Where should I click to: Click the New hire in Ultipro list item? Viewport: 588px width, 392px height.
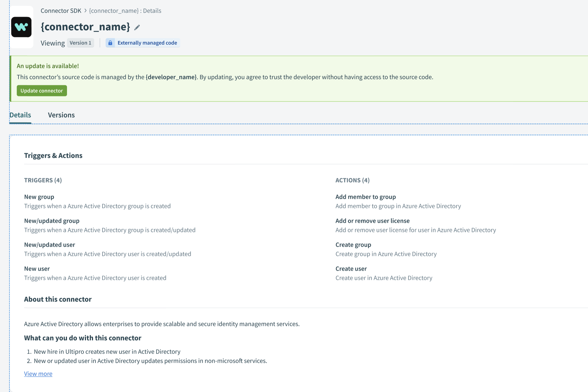pyautogui.click(x=107, y=352)
